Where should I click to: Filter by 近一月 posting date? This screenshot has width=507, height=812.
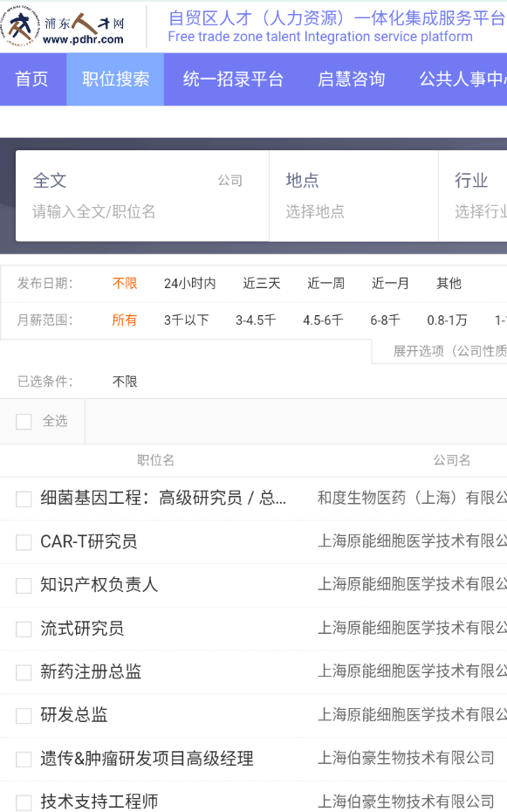click(391, 283)
